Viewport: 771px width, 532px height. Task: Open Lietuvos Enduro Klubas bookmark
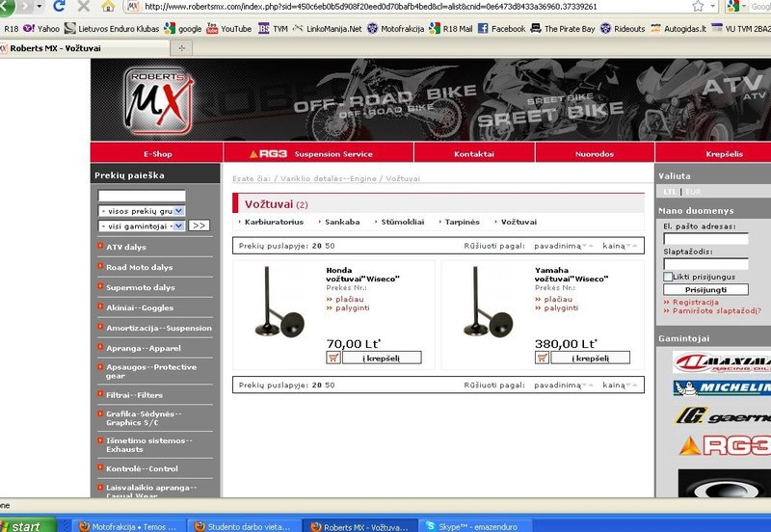(112, 29)
